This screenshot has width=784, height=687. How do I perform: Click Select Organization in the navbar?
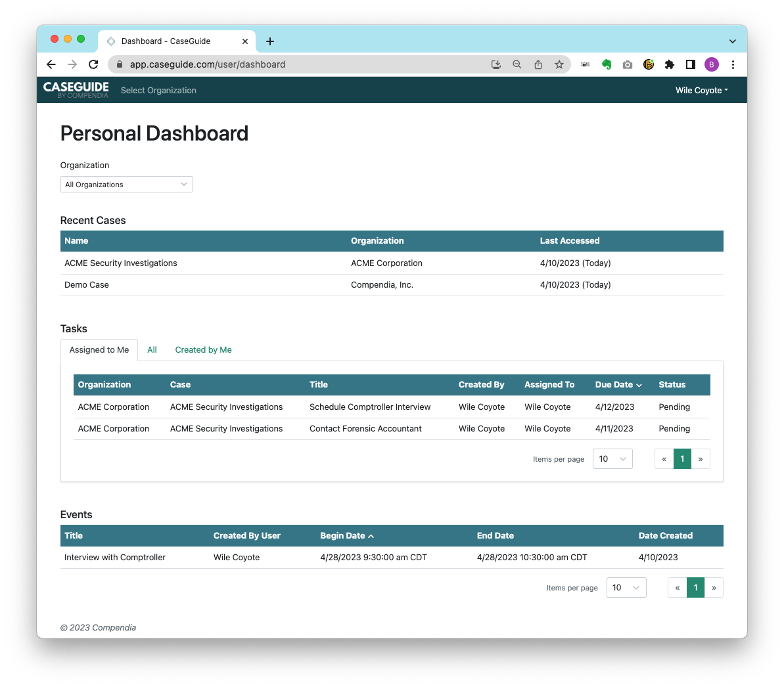[158, 90]
